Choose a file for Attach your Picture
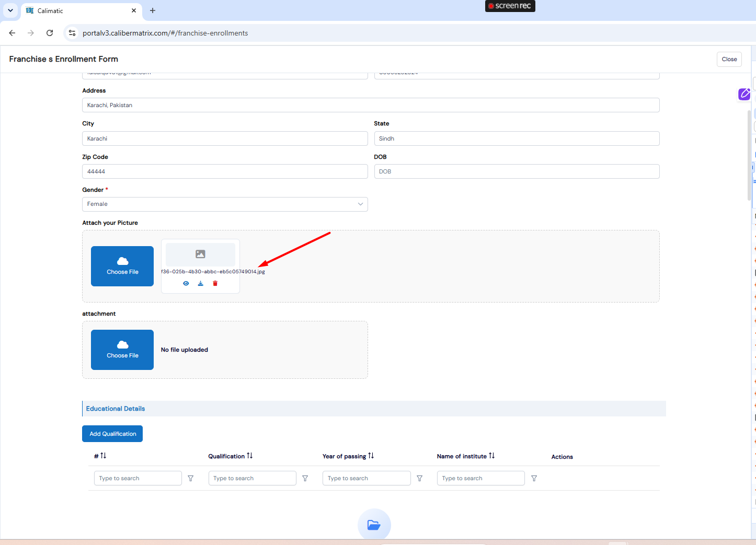 122,266
